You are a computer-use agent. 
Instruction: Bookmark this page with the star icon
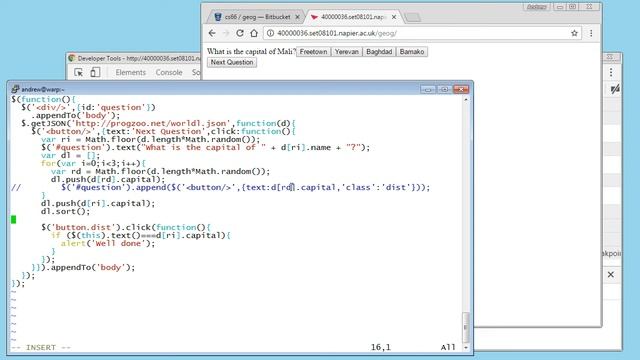coord(574,33)
